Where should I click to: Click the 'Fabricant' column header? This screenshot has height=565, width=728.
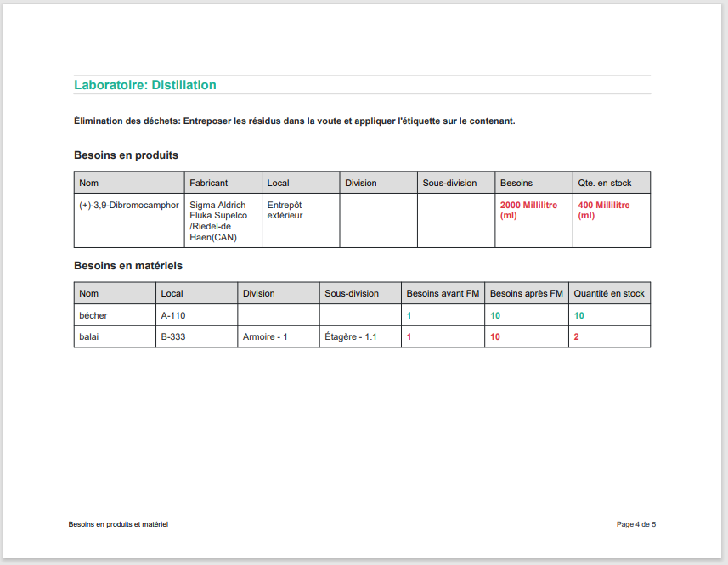pyautogui.click(x=223, y=183)
